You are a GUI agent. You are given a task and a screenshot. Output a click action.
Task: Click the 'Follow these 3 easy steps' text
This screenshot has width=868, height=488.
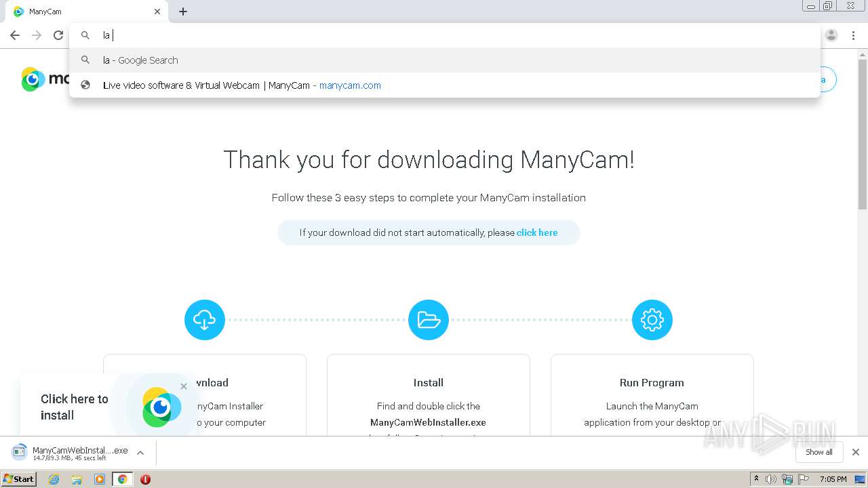[429, 198]
